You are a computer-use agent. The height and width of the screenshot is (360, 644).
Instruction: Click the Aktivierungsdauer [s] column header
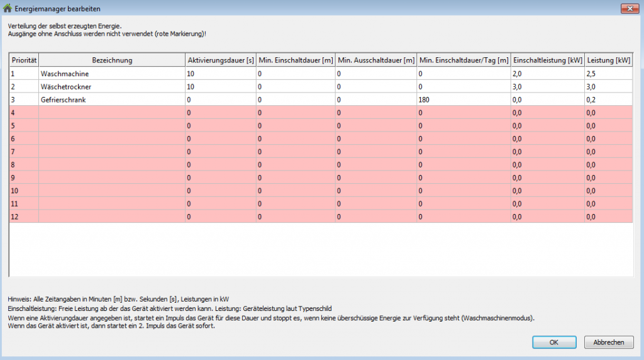point(220,60)
